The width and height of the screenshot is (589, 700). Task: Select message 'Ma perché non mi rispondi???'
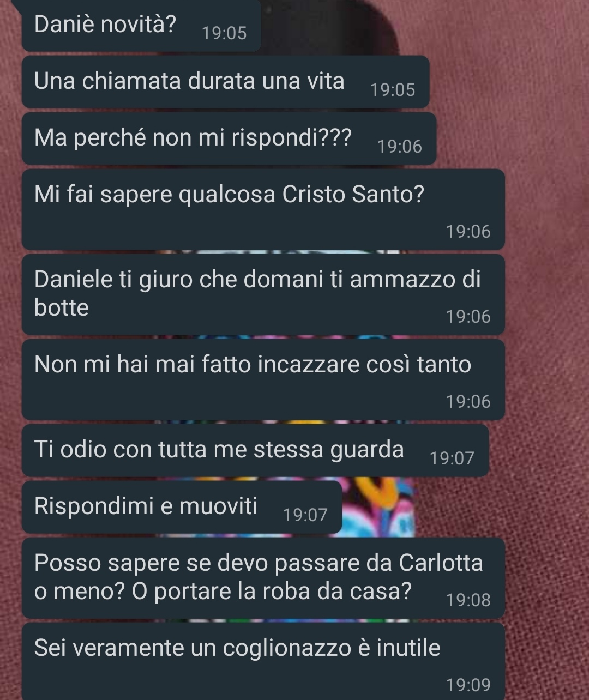click(229, 138)
